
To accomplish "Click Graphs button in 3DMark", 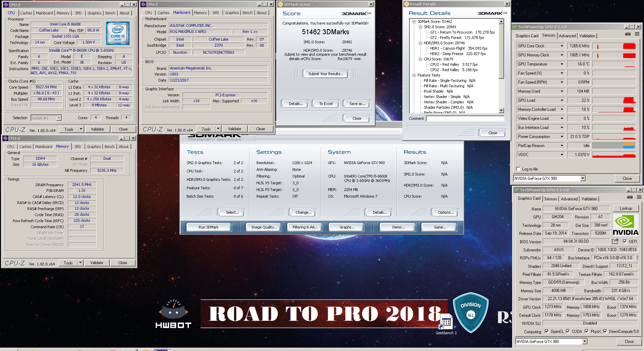I will click(347, 227).
